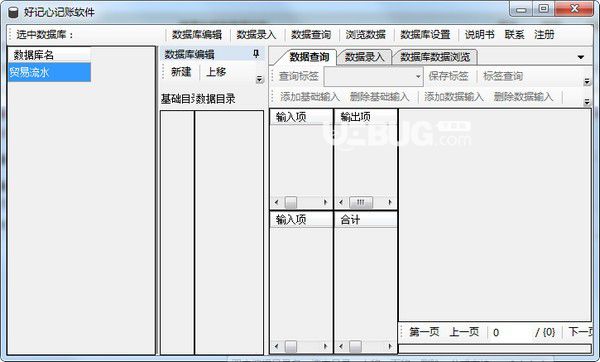Click the database app icon in title bar
The width and height of the screenshot is (600, 362).
click(x=13, y=12)
